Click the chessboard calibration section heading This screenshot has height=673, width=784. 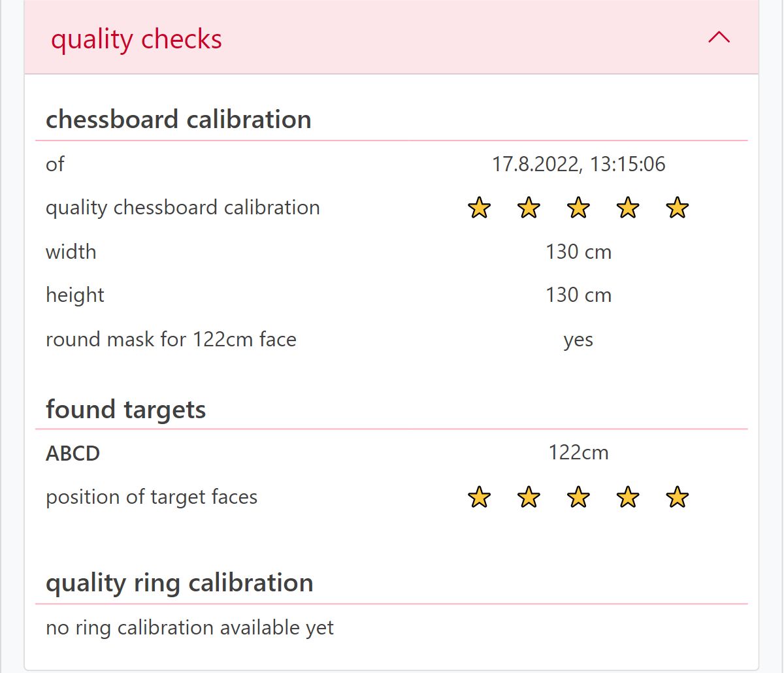178,120
